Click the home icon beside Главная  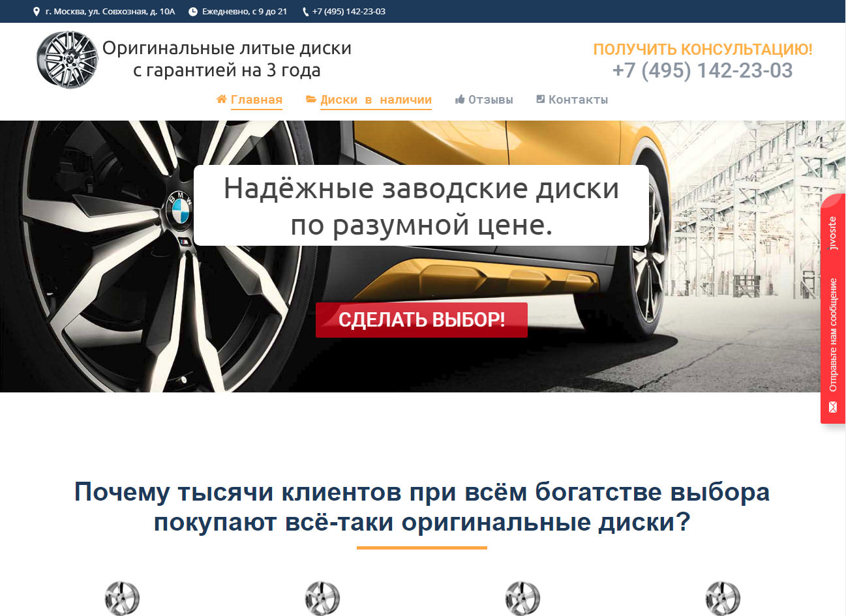222,99
